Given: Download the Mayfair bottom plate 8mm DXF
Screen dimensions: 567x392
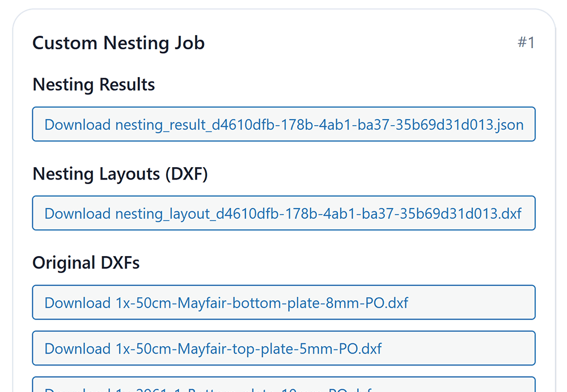Looking at the screenshot, I should 283,302.
